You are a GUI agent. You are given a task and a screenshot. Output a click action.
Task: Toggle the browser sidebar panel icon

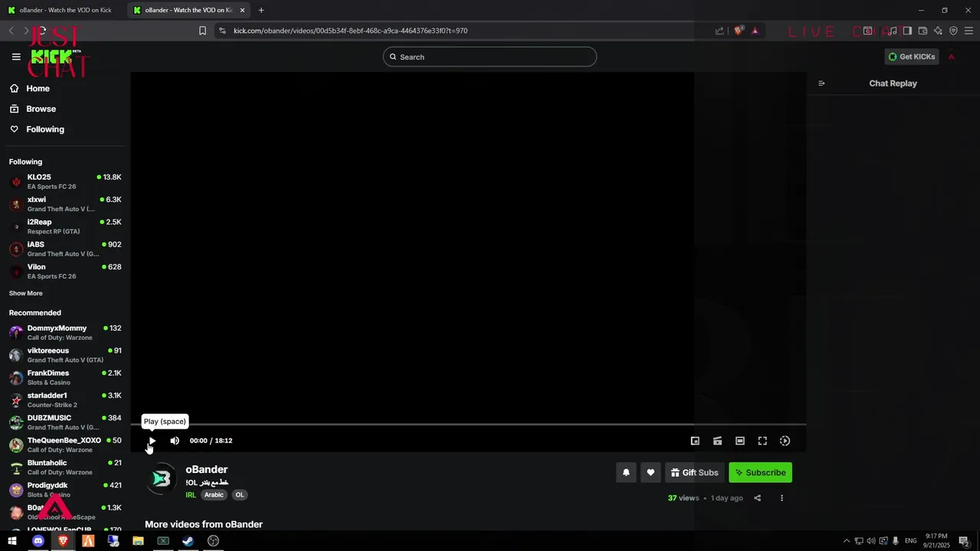pos(907,31)
